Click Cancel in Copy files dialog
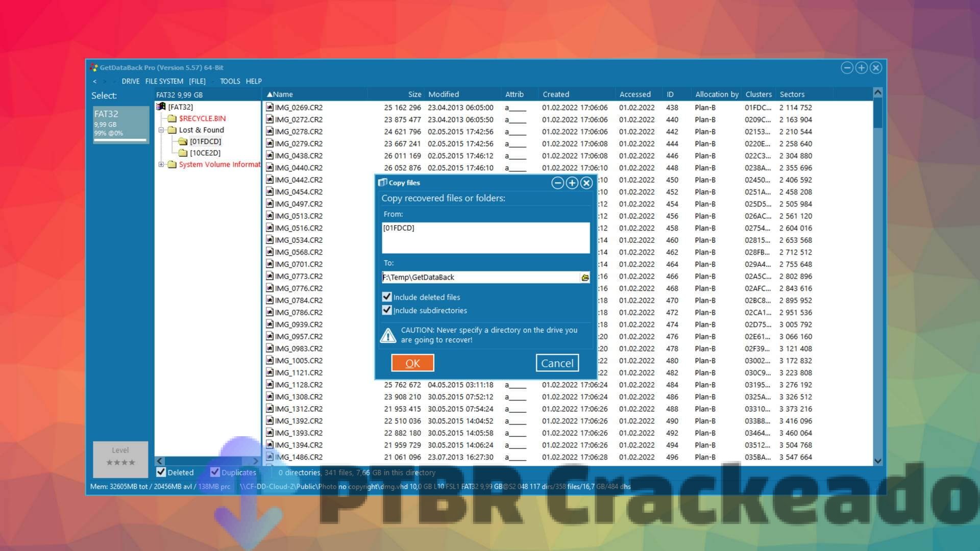This screenshot has height=551, width=980. click(x=557, y=363)
